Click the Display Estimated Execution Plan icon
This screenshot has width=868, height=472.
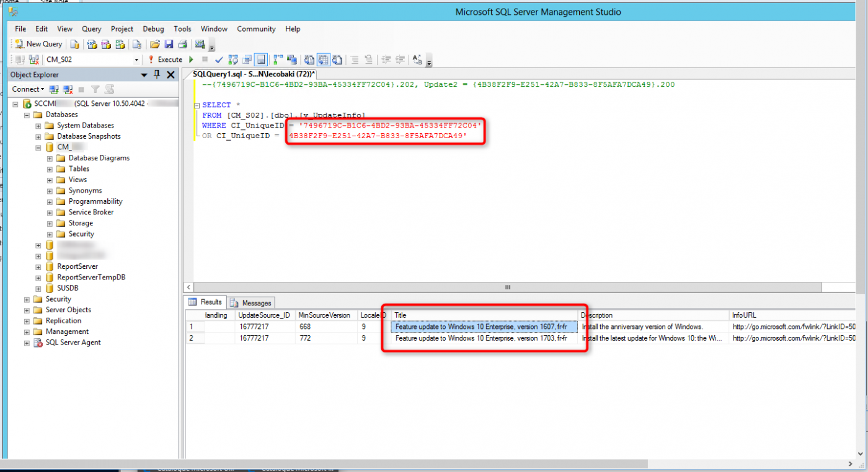click(233, 59)
